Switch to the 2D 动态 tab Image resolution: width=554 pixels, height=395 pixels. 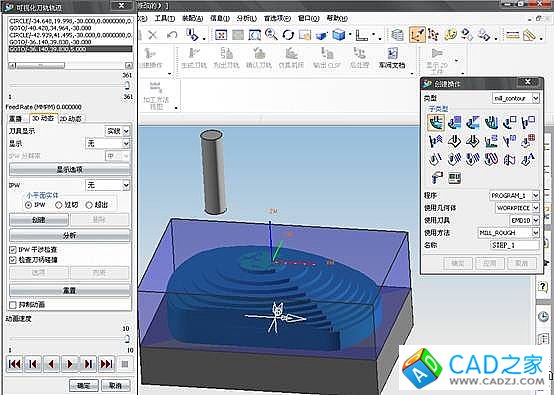point(70,119)
